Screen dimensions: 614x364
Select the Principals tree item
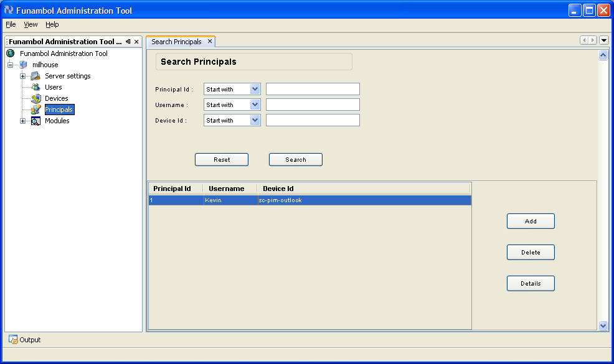tap(59, 110)
